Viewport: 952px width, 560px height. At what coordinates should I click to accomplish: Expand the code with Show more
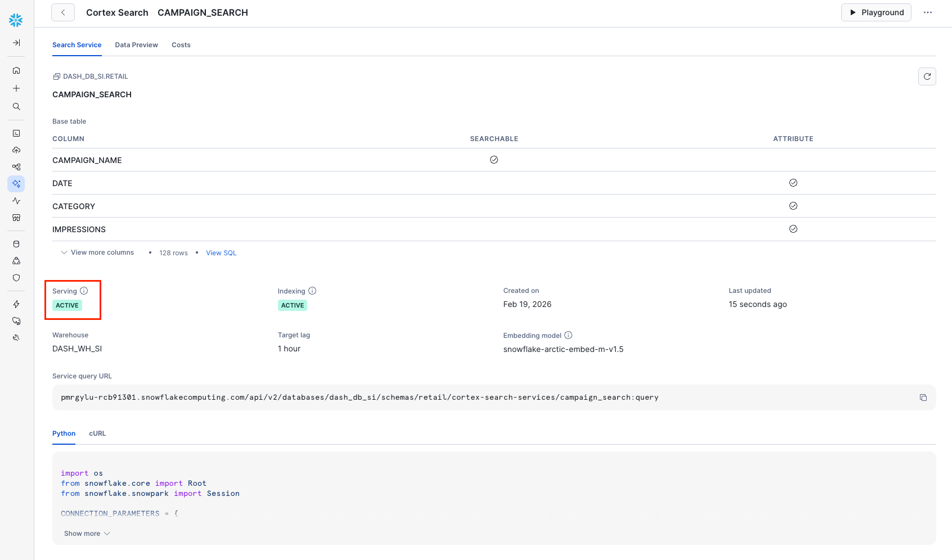87,534
